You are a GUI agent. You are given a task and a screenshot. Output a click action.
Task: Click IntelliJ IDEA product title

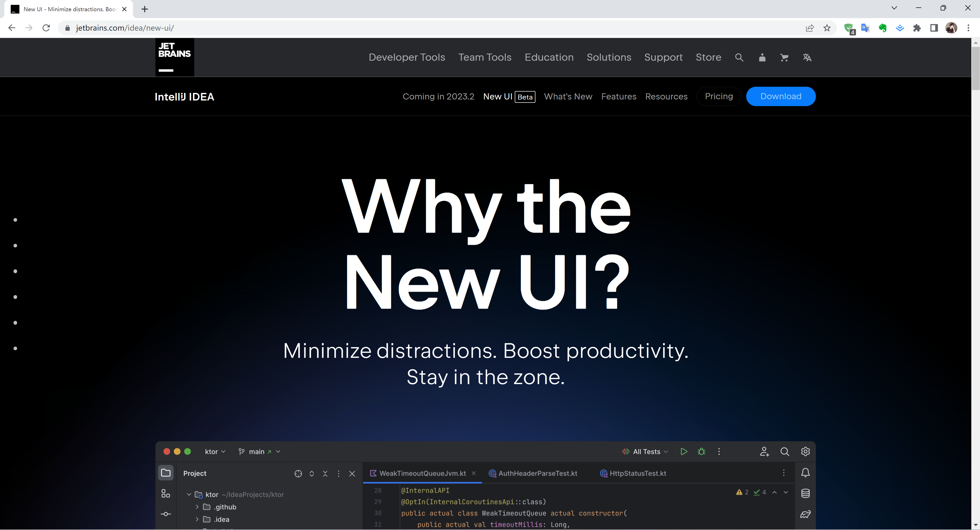coord(185,97)
